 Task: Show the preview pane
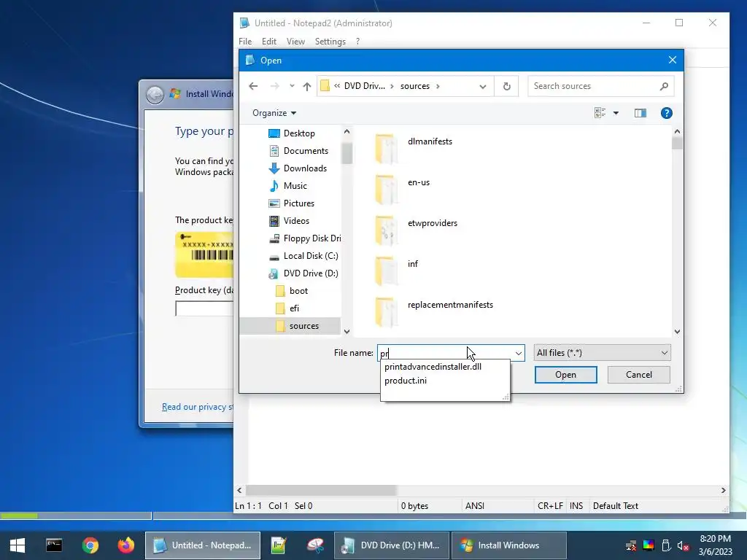click(x=640, y=113)
